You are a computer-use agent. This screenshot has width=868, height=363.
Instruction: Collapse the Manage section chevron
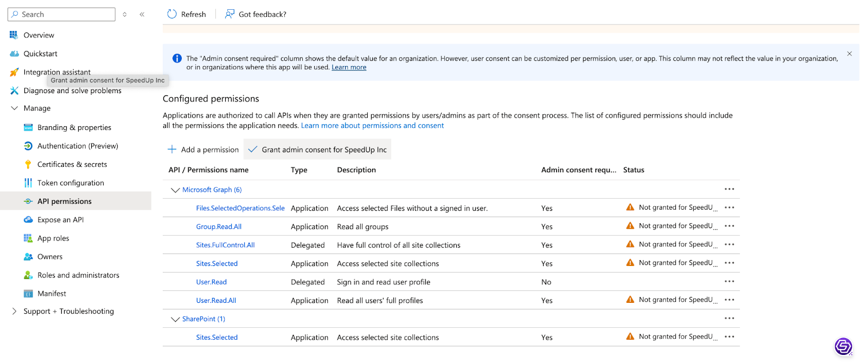click(14, 108)
